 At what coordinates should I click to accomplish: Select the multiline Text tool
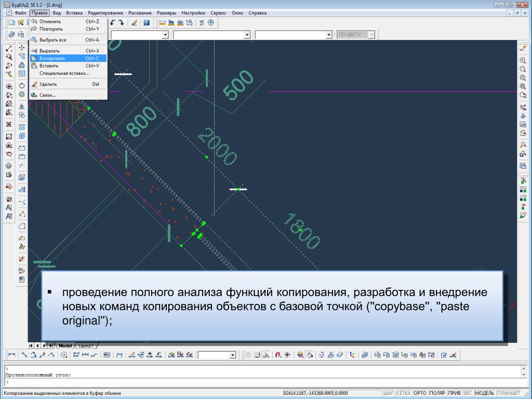click(x=9, y=216)
